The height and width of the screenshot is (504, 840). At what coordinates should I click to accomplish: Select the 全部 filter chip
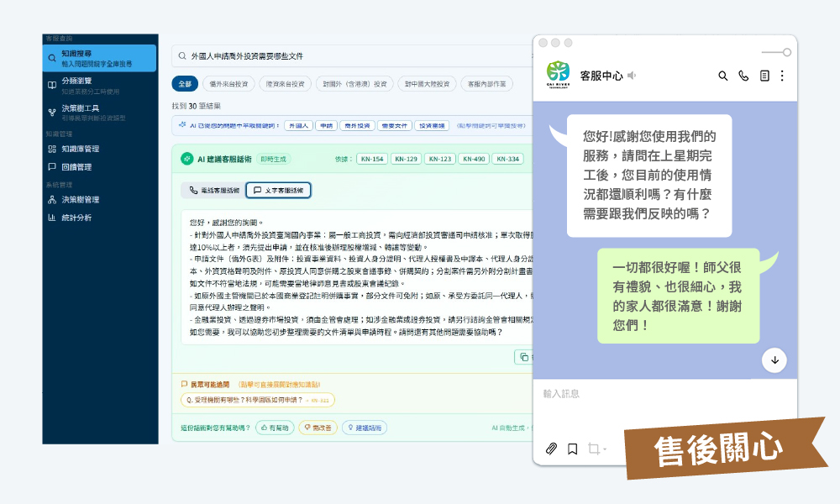tap(185, 84)
